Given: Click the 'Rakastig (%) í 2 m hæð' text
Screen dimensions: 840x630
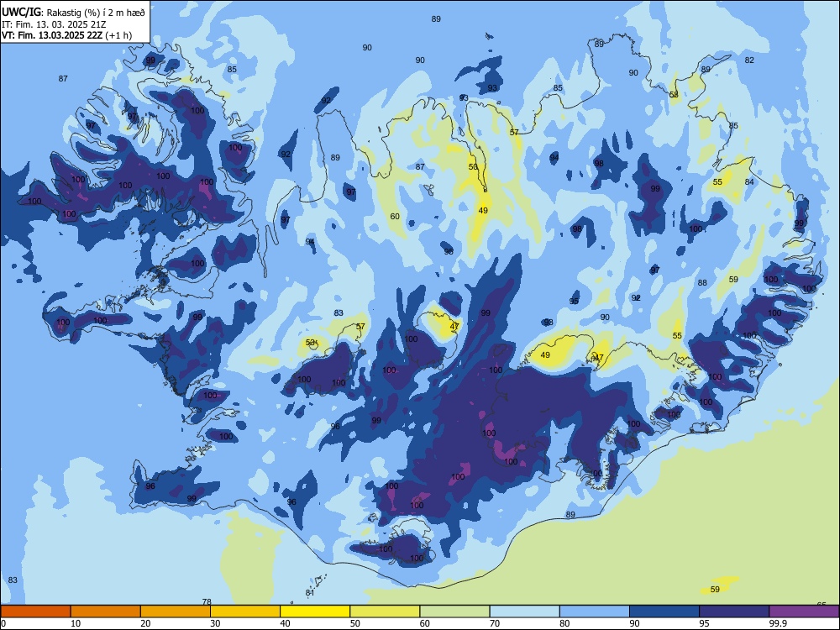Looking at the screenshot, I should (x=96, y=13).
